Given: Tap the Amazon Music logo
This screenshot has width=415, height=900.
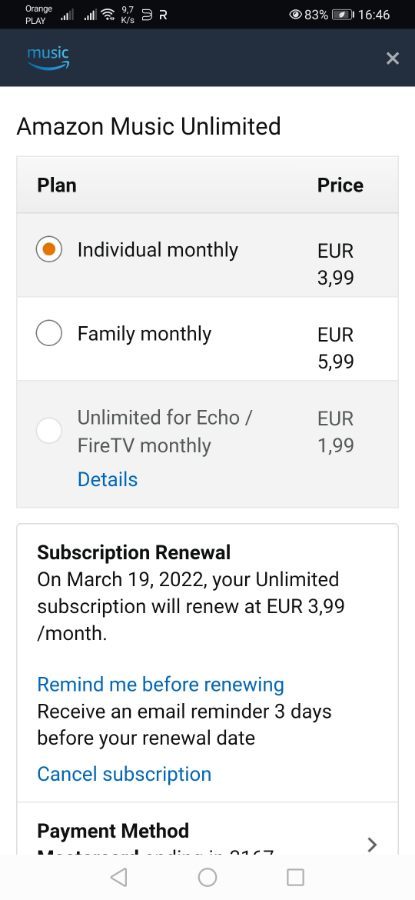Looking at the screenshot, I should pos(48,57).
